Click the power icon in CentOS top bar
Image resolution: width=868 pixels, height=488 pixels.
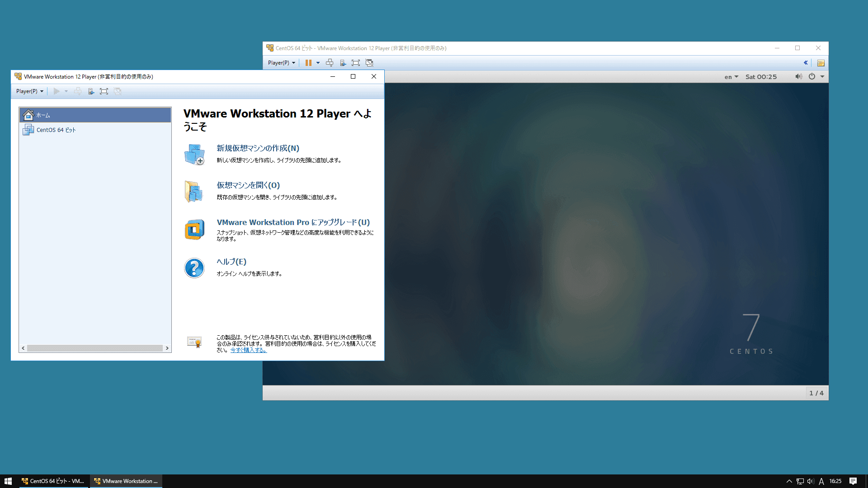click(812, 76)
